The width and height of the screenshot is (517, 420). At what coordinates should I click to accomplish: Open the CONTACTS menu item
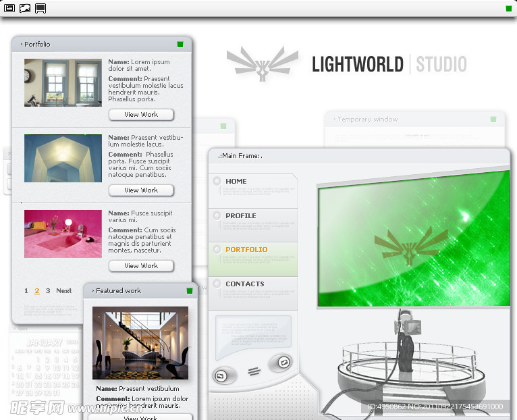pyautogui.click(x=253, y=293)
